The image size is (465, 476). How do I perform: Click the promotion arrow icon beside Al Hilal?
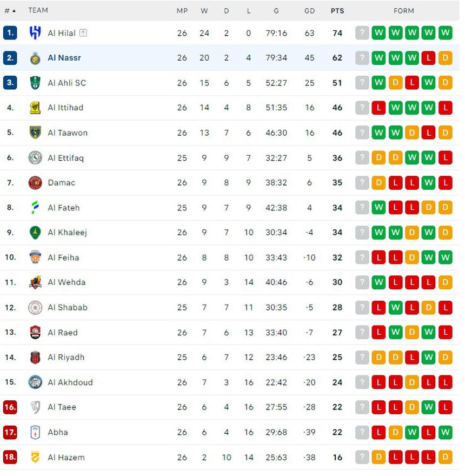(83, 33)
